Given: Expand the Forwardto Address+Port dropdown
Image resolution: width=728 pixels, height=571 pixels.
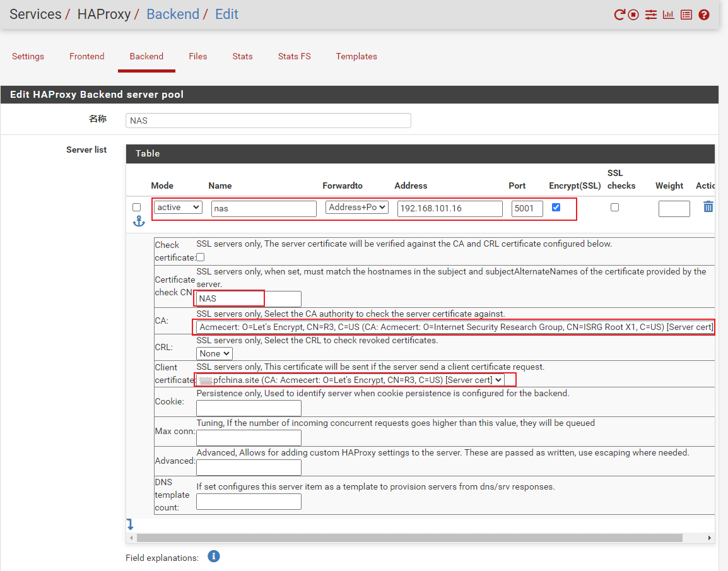Looking at the screenshot, I should click(x=356, y=207).
